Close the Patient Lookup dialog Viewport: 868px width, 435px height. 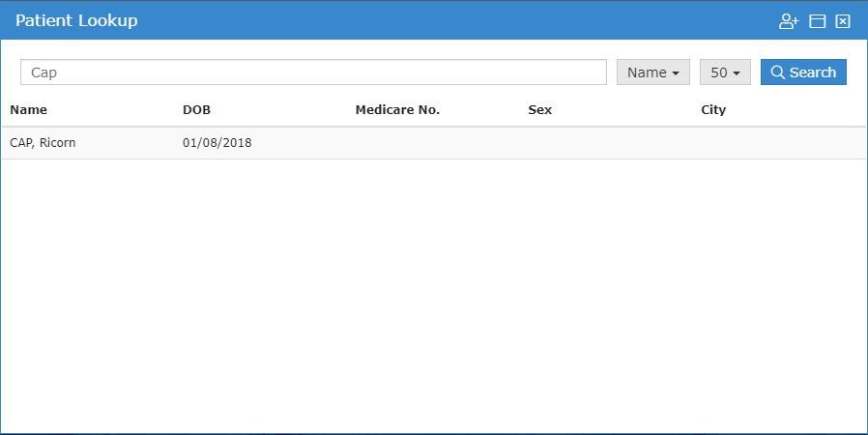coord(843,21)
